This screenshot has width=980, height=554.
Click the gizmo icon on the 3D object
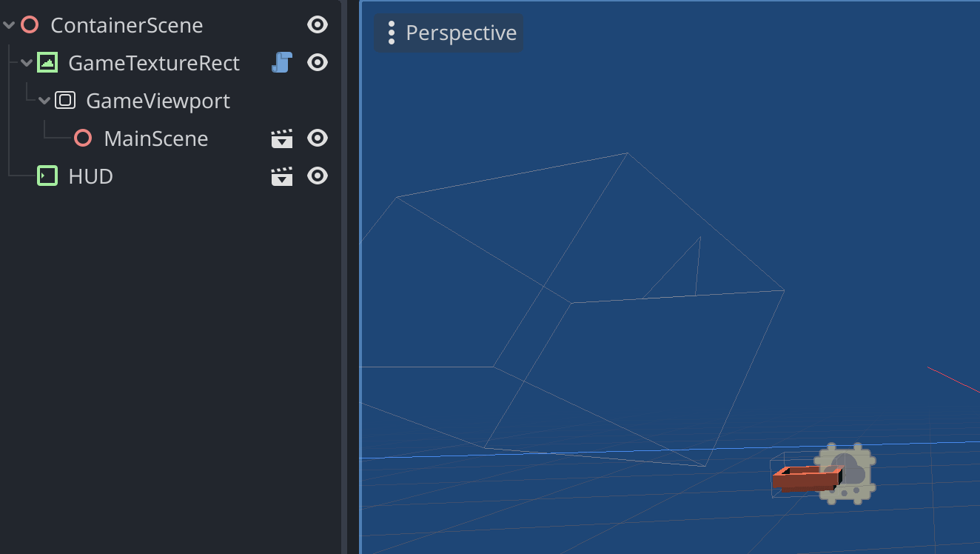[x=844, y=473]
